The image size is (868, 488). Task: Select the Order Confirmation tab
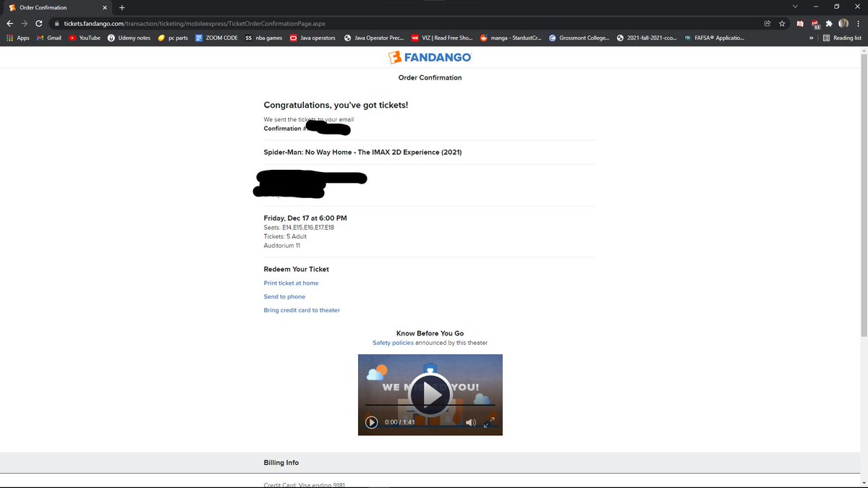[58, 7]
